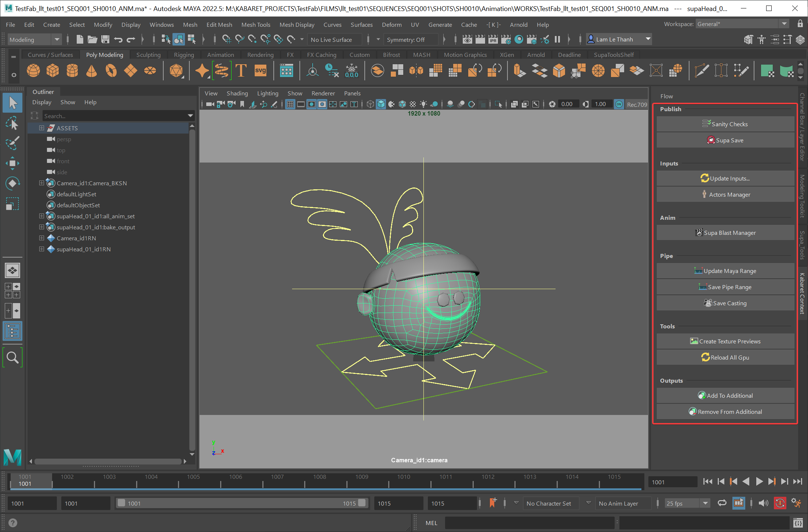Toggle the viewport grid display
Image resolution: width=808 pixels, height=532 pixels.
pos(290,105)
